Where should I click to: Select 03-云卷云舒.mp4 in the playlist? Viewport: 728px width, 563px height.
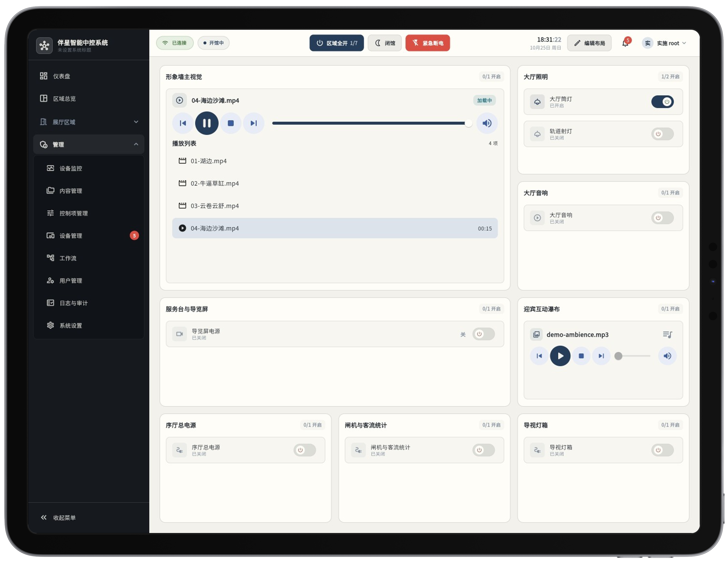pyautogui.click(x=335, y=206)
